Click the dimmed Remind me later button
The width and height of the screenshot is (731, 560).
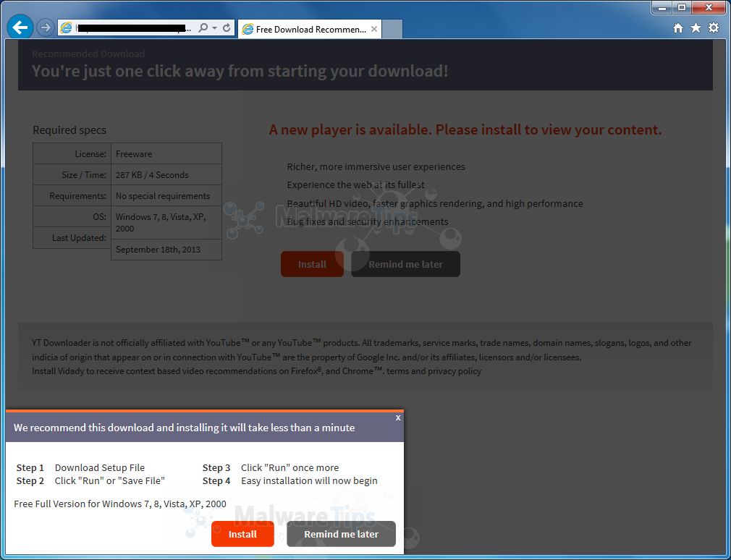click(405, 264)
